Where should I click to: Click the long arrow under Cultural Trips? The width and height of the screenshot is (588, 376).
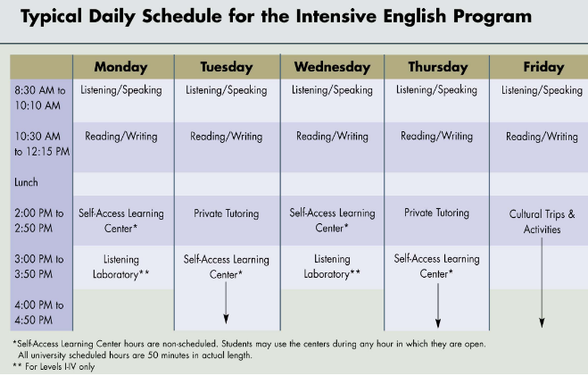pyautogui.click(x=542, y=283)
